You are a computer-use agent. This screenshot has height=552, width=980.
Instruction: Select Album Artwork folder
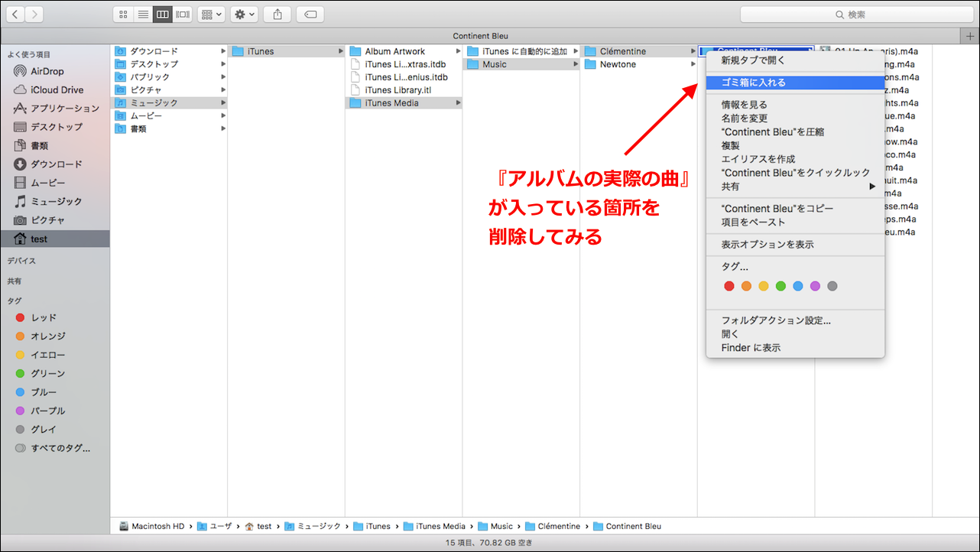[403, 51]
